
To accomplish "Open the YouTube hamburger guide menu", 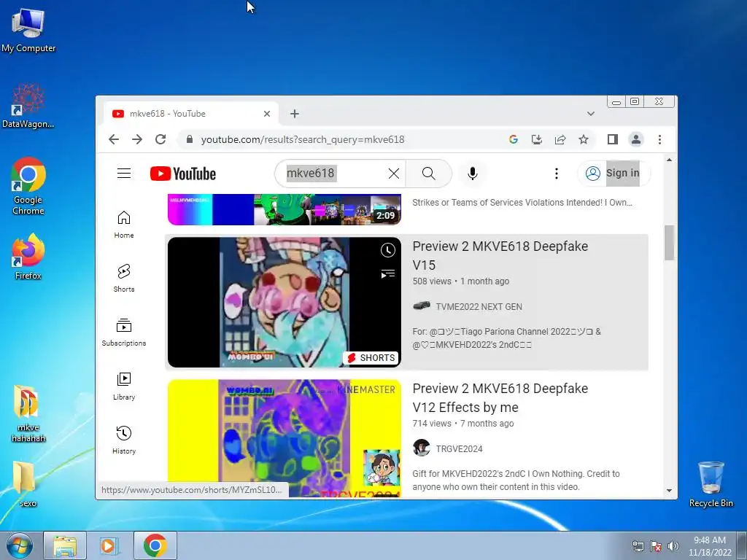I will tap(124, 174).
